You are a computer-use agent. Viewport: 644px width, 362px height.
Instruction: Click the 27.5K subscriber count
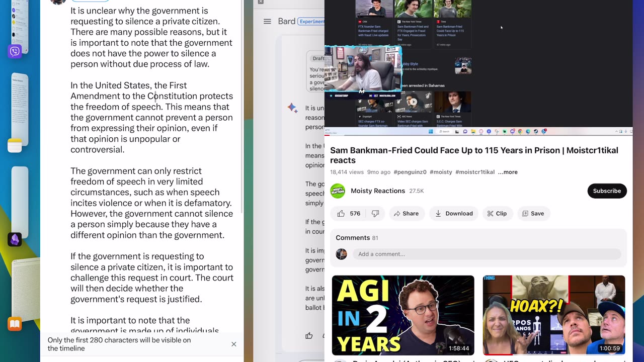tap(417, 191)
